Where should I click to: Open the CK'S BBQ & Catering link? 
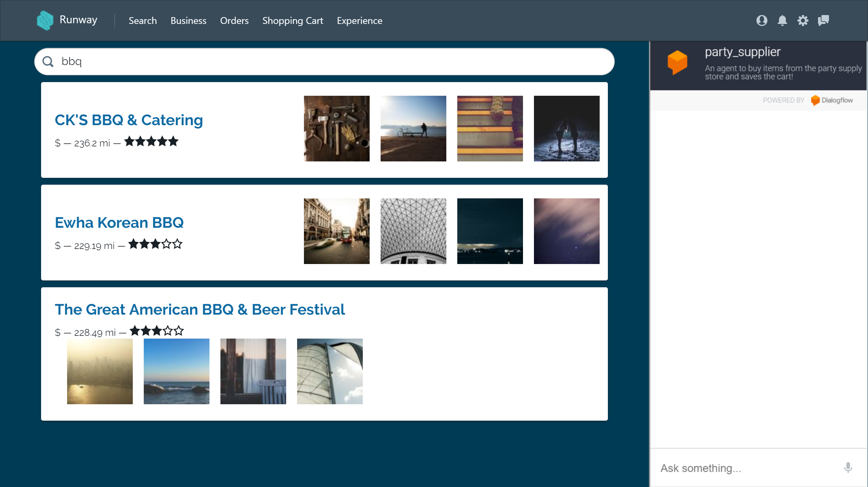pos(129,120)
